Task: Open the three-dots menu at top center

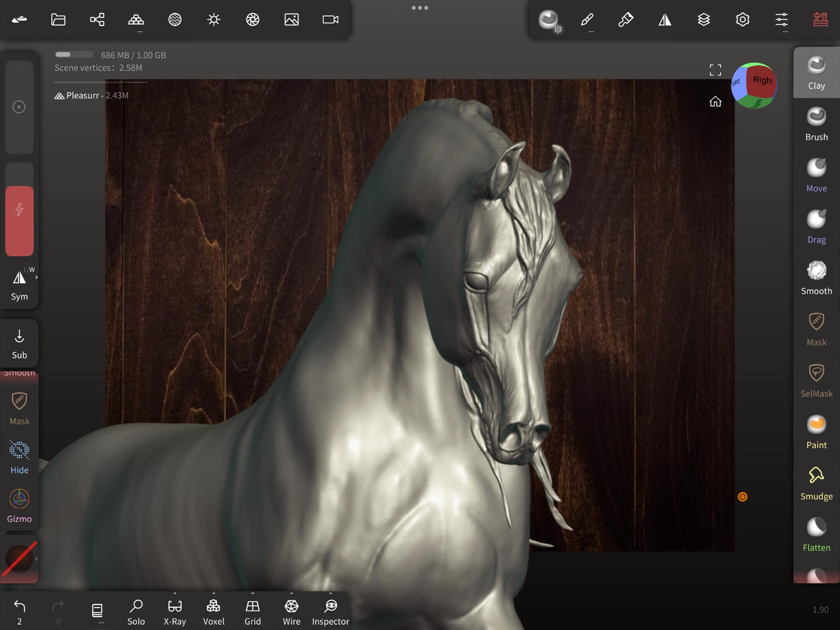Action: [420, 8]
